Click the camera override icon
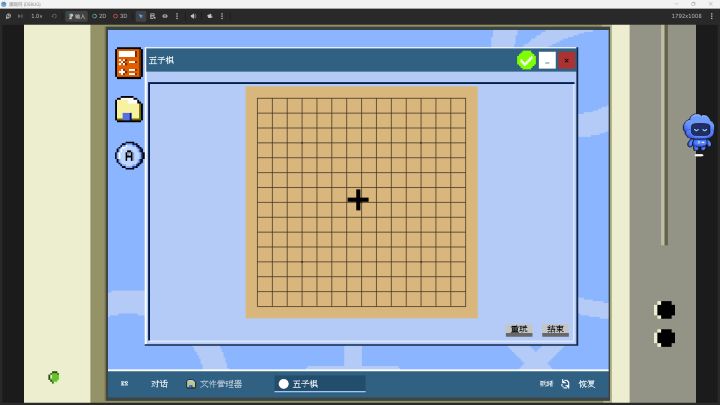The width and height of the screenshot is (720, 405). point(210,16)
